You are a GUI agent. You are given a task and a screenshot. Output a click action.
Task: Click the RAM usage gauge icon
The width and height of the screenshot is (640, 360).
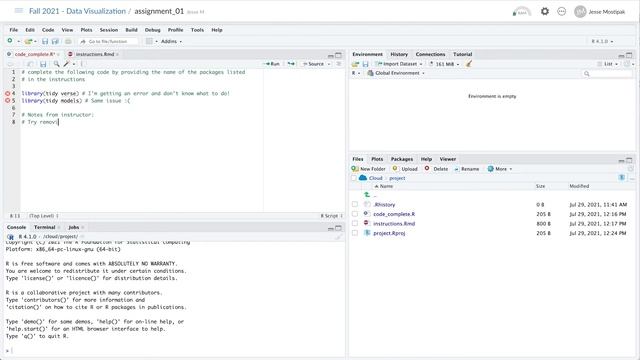point(522,12)
